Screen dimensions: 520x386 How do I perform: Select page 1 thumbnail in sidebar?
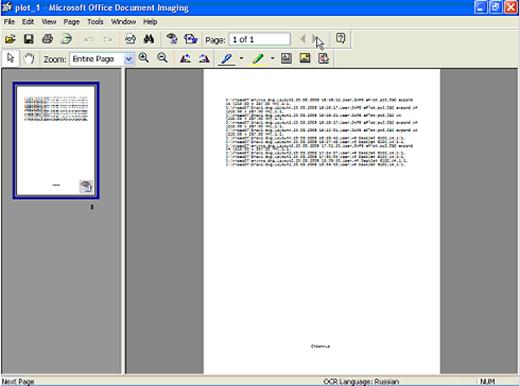point(56,140)
